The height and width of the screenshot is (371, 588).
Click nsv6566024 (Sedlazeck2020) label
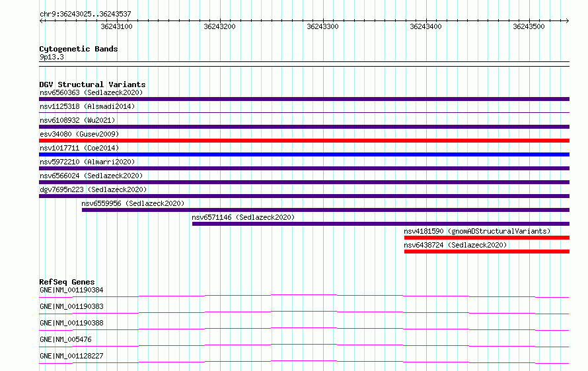point(91,176)
